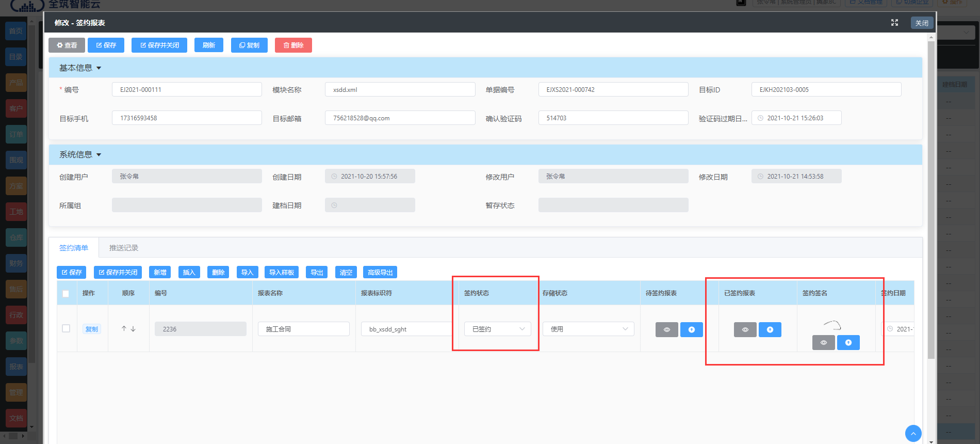Preview 待签约报表 with the eye icon
This screenshot has height=444, width=980.
click(x=666, y=329)
